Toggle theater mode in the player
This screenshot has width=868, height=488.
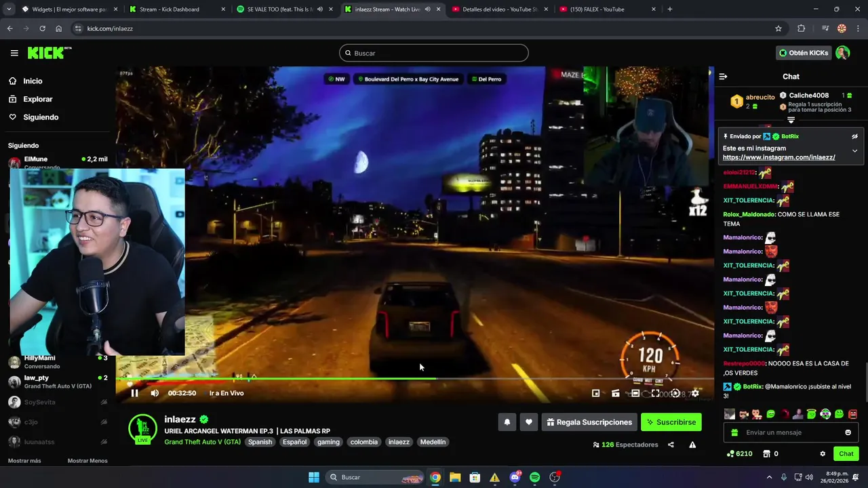(x=635, y=393)
